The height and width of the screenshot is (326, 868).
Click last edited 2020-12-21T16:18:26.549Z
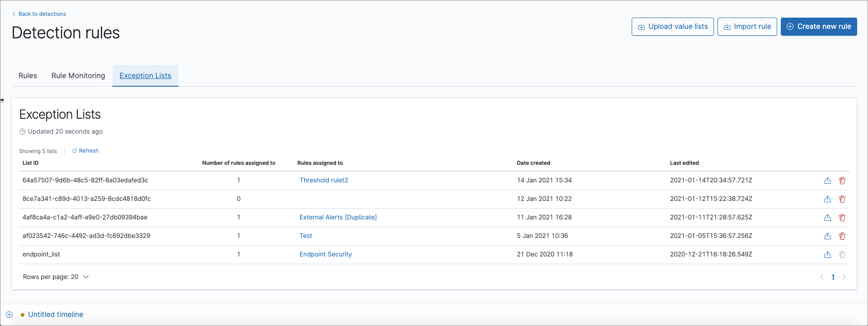(x=711, y=254)
